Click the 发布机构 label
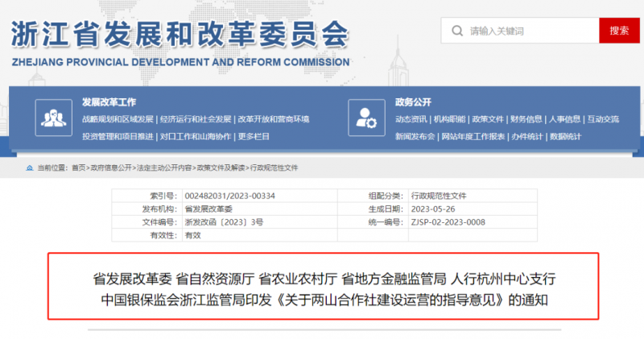The height and width of the screenshot is (339, 644). (159, 209)
